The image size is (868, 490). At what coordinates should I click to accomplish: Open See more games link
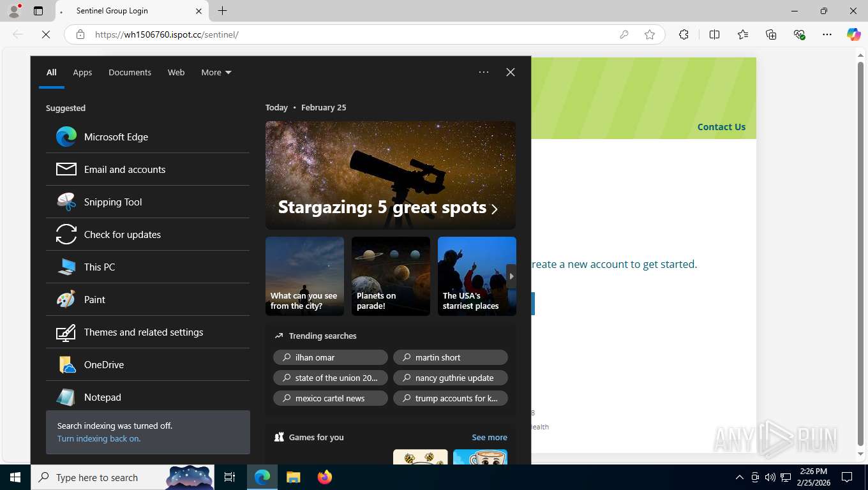[490, 437]
